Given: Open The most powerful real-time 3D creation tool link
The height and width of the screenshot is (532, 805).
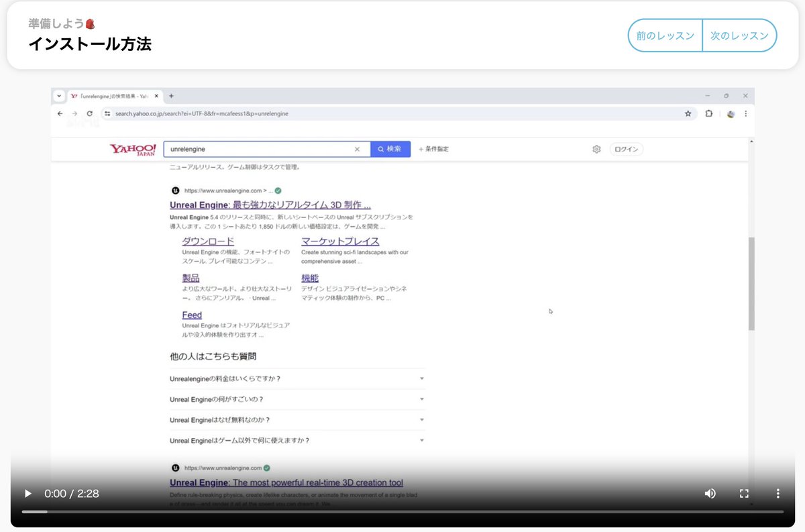Looking at the screenshot, I should point(286,482).
